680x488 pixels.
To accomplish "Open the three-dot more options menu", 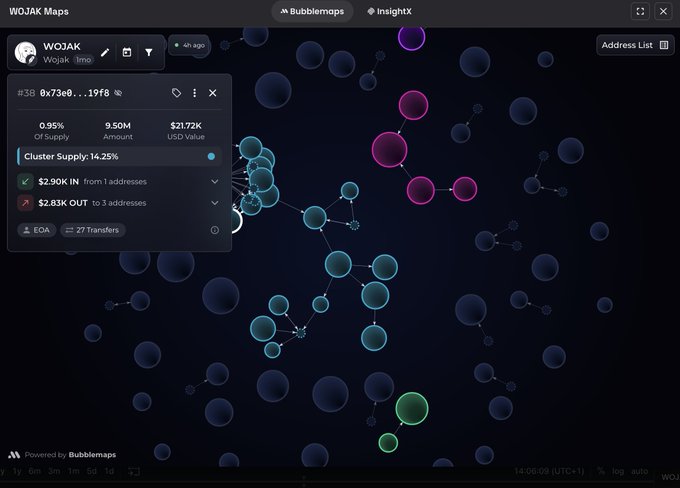I will click(x=194, y=93).
